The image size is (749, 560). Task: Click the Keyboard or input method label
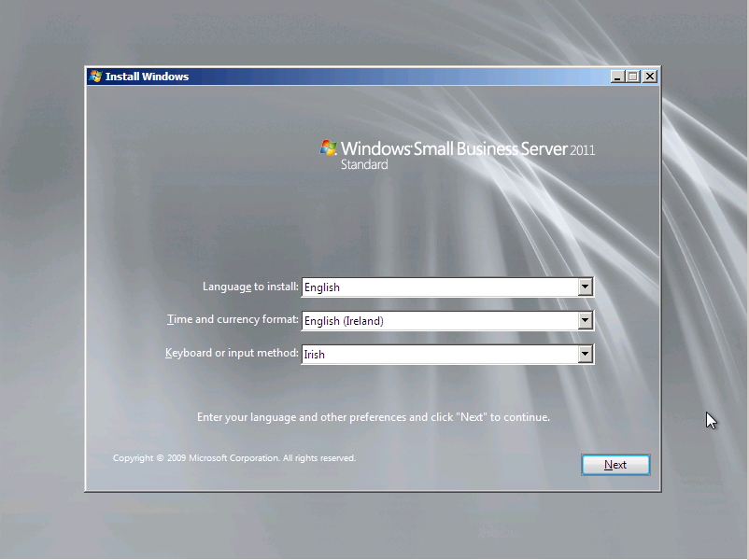tap(232, 353)
